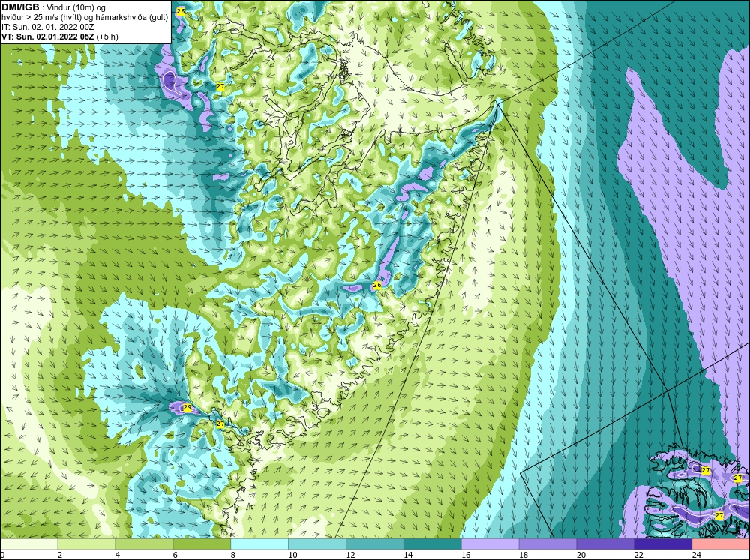Pick the 12–14 teal legend swatch
750x560 pixels.
(x=375, y=544)
